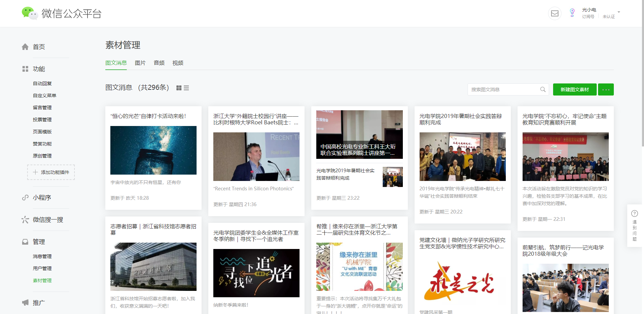Open the starry jar thumbnail

pyautogui.click(x=153, y=150)
